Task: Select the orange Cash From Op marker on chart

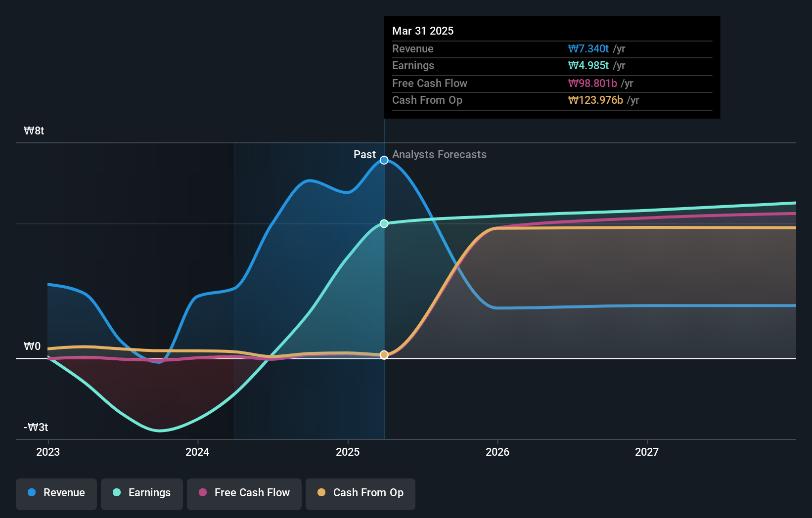Action: 384,354
